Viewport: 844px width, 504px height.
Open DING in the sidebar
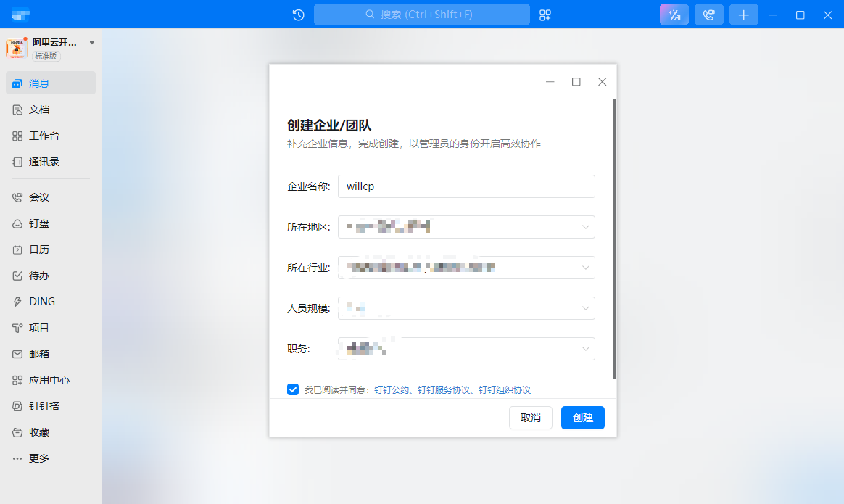pos(51,302)
